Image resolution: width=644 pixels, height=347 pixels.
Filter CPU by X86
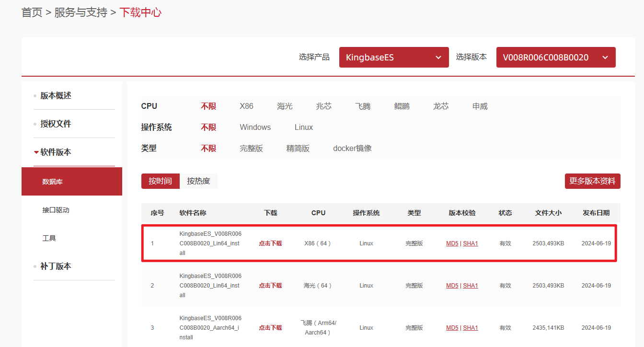[x=247, y=106]
